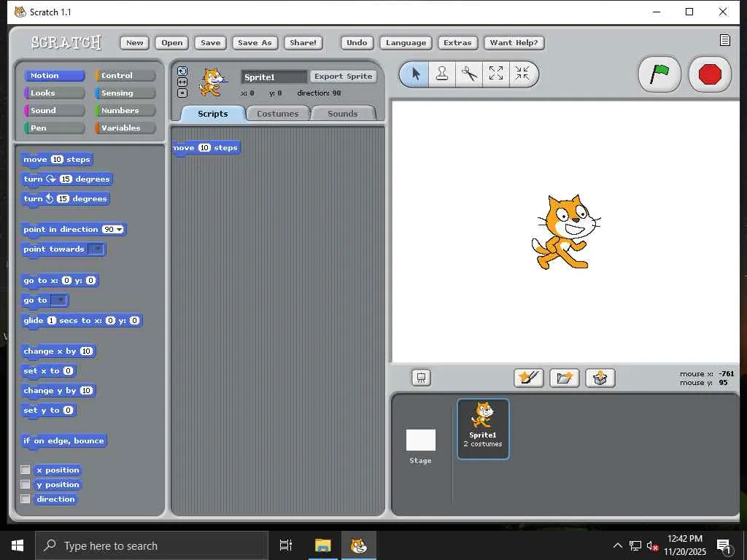Screen dimensions: 747x560
Task: Click the green flag to start scripts
Action: (x=659, y=74)
